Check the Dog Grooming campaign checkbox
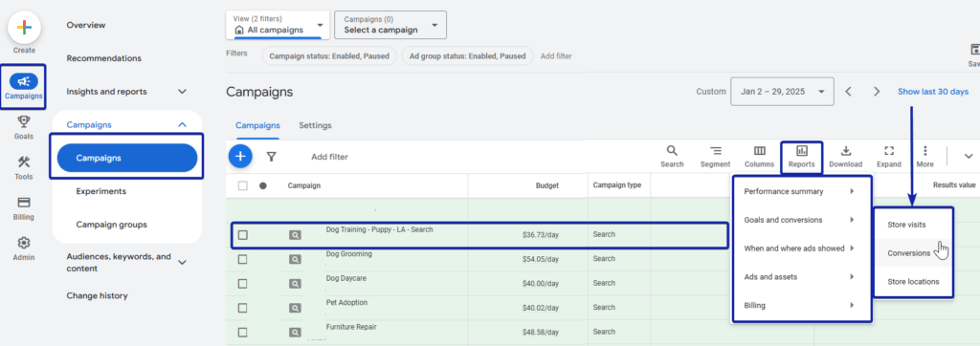 [242, 259]
